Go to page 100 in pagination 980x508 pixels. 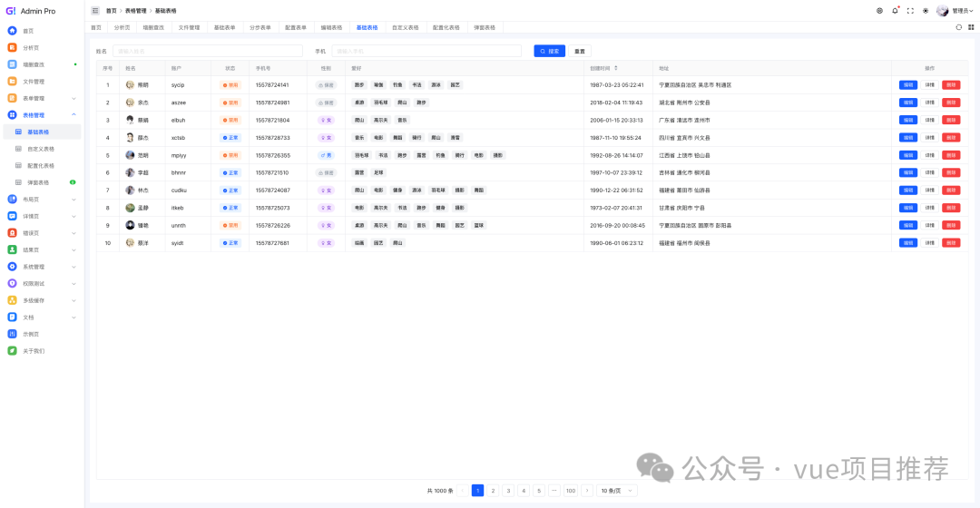pos(571,491)
